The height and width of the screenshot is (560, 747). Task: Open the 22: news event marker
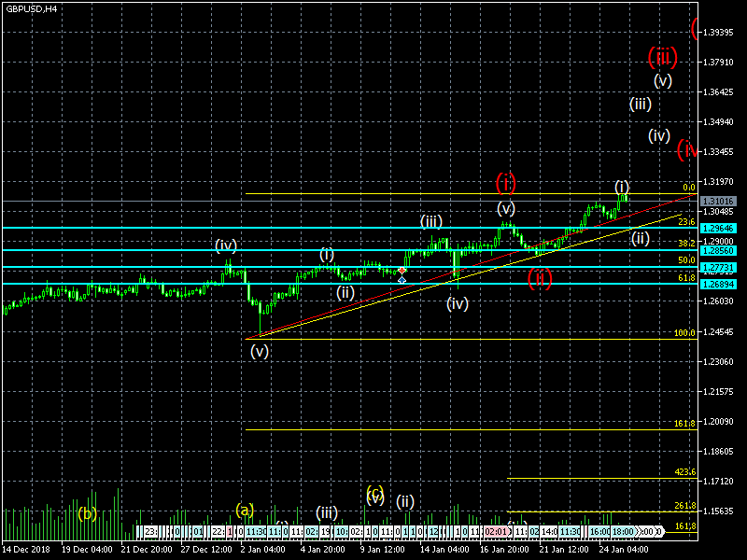[x=218, y=532]
